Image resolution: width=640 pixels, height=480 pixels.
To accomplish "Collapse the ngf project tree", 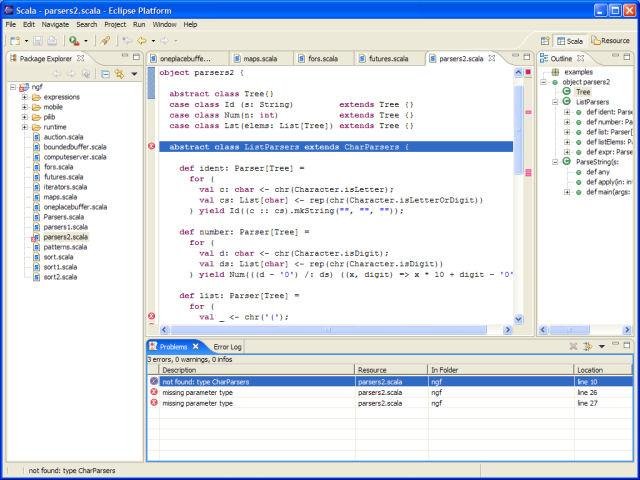I will click(13, 87).
